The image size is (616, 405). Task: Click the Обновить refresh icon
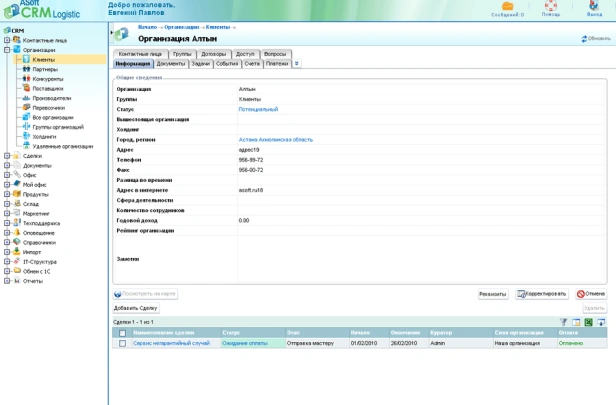[x=585, y=39]
